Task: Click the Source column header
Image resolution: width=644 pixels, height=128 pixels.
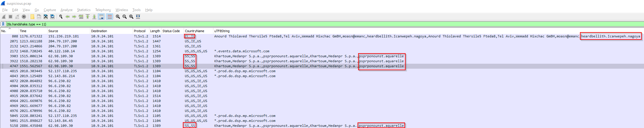Action: click(x=53, y=31)
